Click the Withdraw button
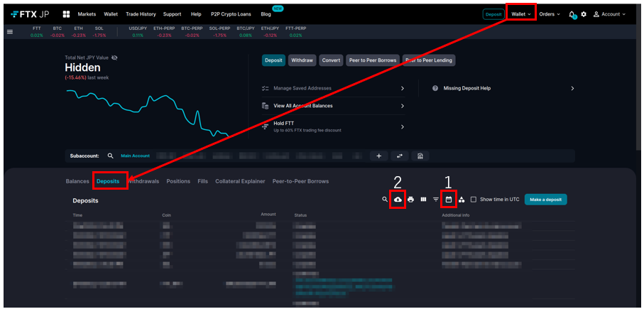 point(302,60)
